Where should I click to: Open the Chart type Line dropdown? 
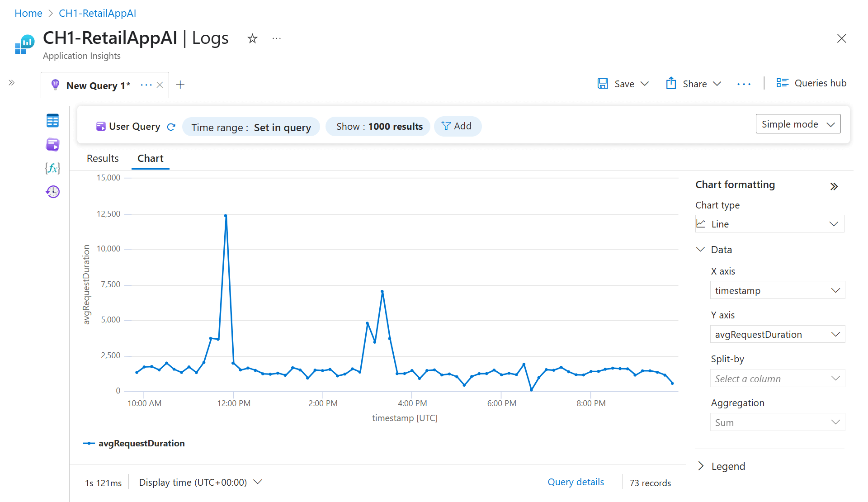[769, 224]
